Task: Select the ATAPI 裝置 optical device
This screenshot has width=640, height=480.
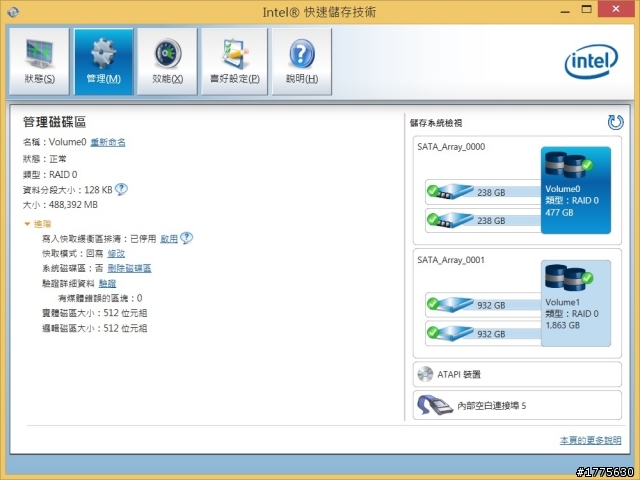Action: click(517, 374)
